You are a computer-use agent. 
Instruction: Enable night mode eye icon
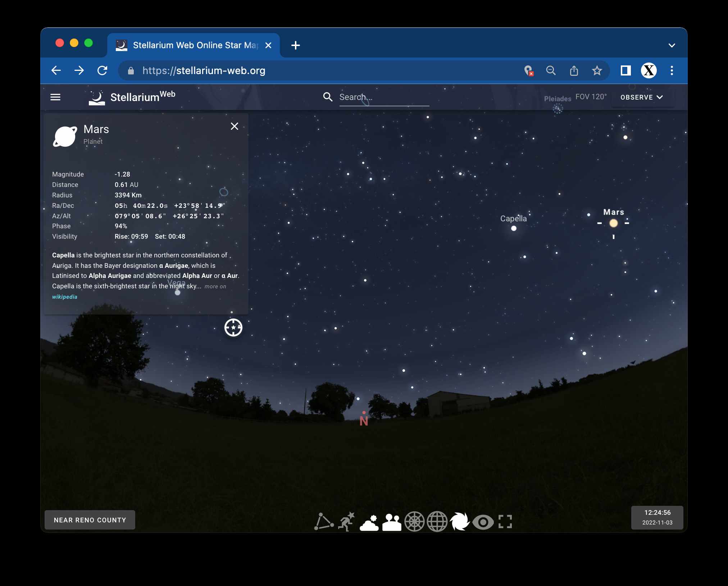tap(483, 522)
